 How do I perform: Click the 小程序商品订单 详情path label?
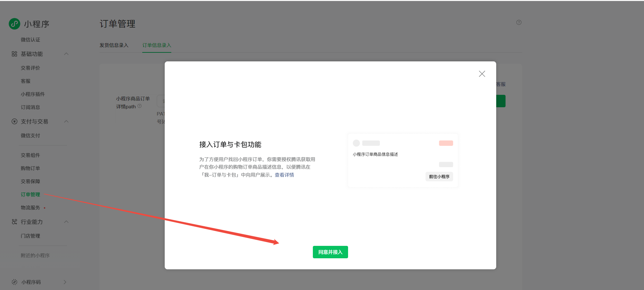(133, 102)
